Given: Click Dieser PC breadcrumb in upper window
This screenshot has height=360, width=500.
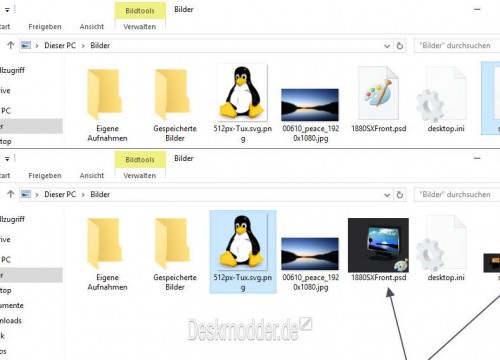Looking at the screenshot, I should point(60,45).
